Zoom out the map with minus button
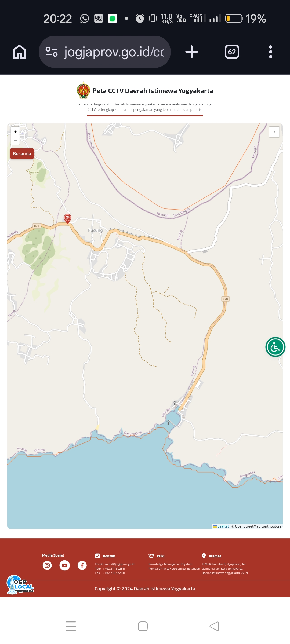 (15, 141)
